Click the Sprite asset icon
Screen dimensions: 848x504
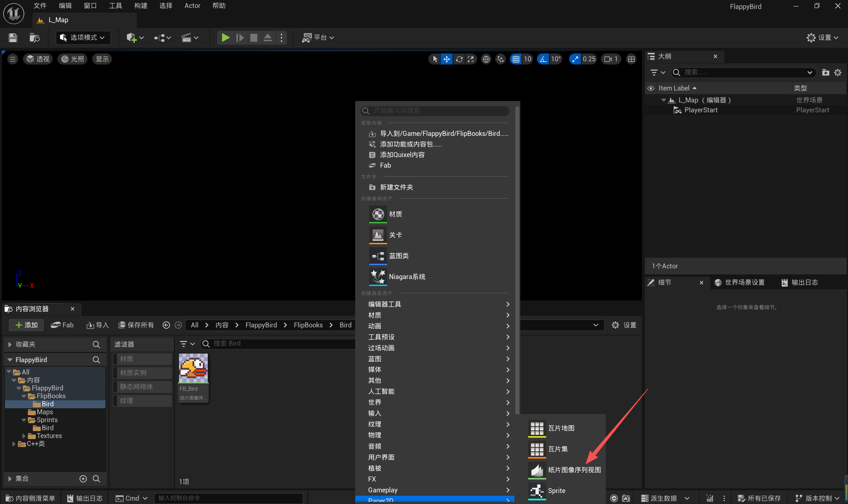537,491
